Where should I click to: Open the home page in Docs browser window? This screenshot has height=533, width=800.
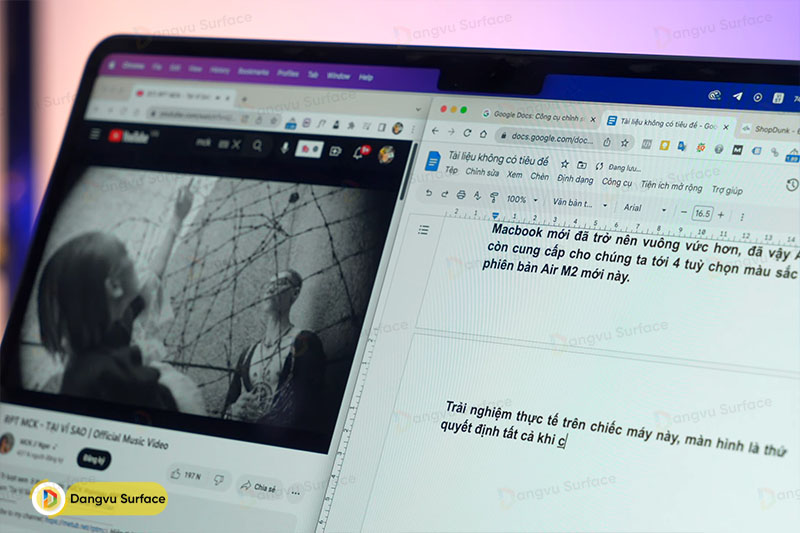[x=483, y=134]
